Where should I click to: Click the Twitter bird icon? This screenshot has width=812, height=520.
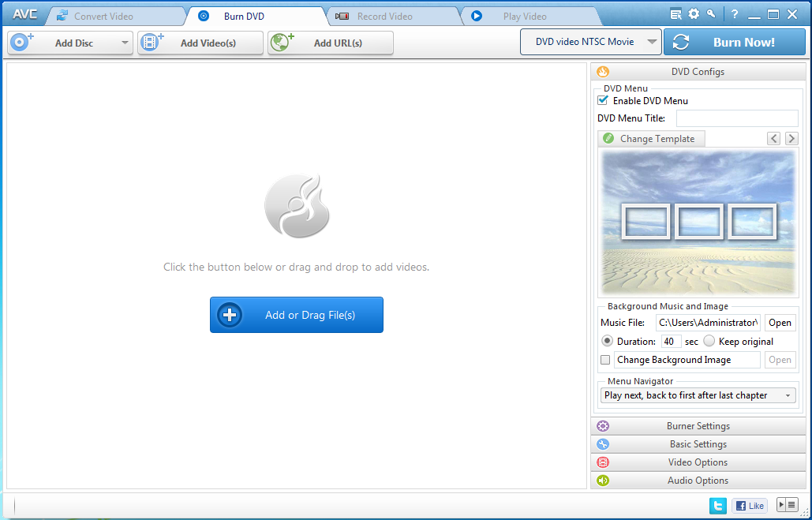718,506
